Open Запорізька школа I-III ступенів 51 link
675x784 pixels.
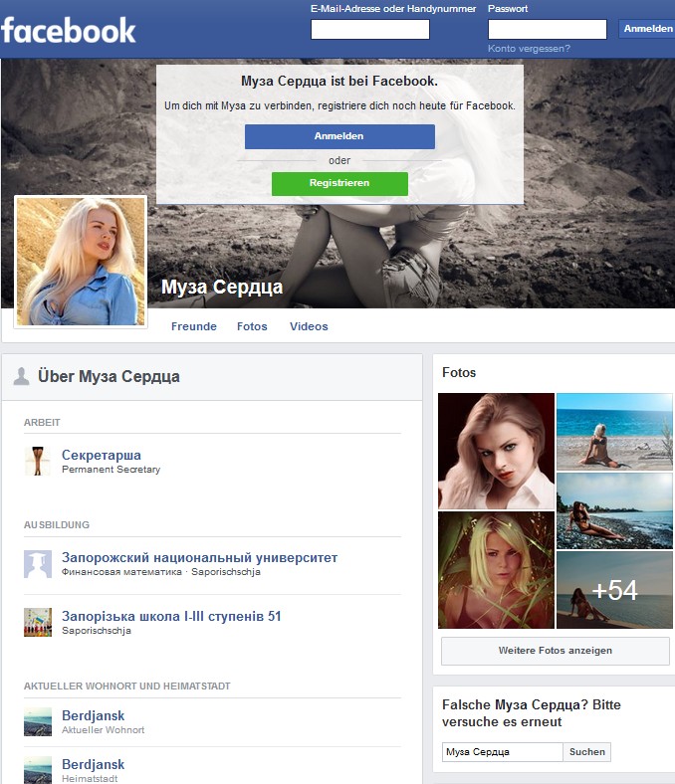(x=171, y=616)
